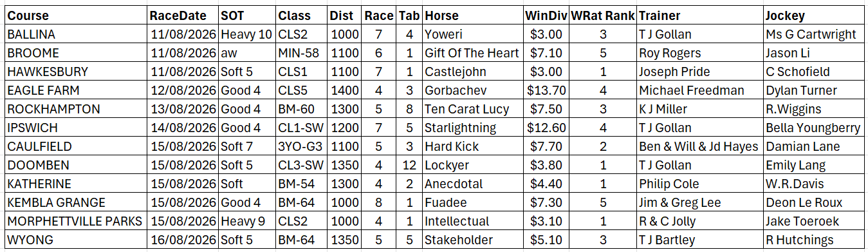Select the 3YO-G3 class cell
This screenshot has height=252, width=868.
pyautogui.click(x=301, y=146)
